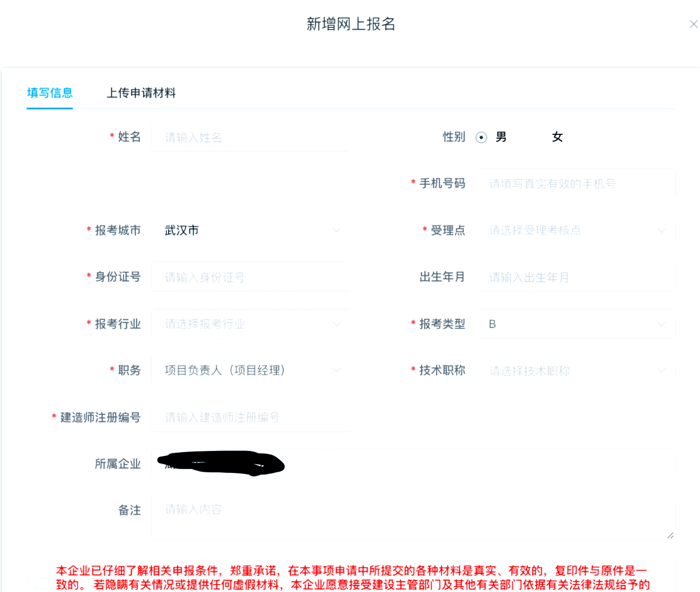
Task: Open the 报考类型 dropdown showing B
Action: (577, 324)
